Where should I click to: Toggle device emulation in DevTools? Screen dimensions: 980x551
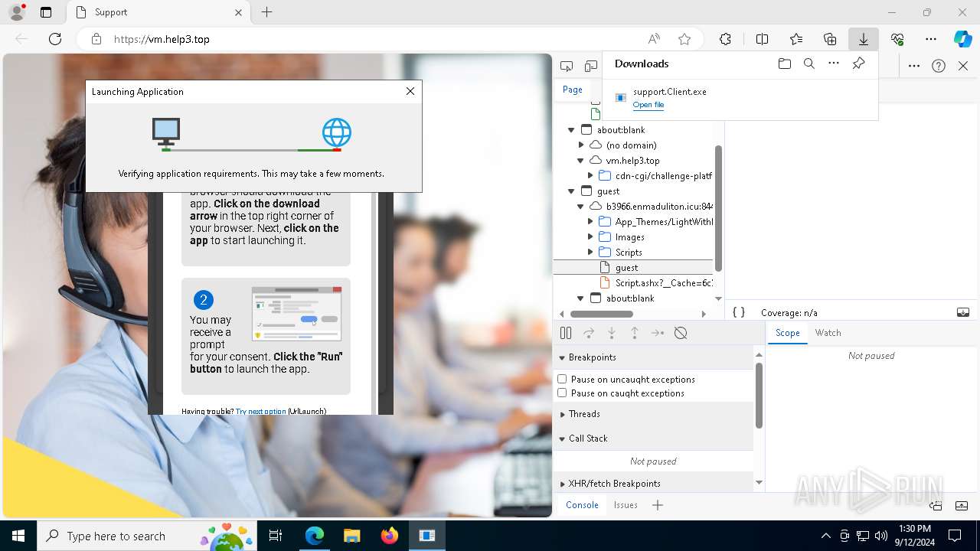click(590, 66)
